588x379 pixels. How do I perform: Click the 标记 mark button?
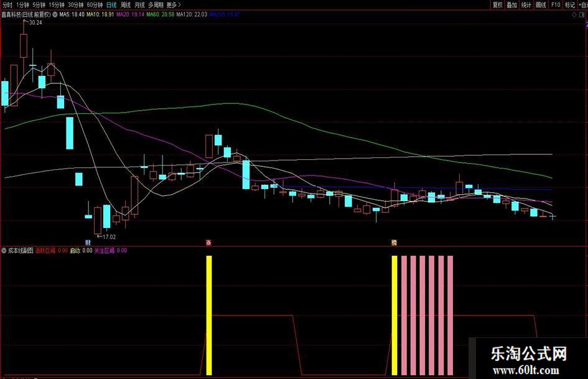(x=570, y=5)
